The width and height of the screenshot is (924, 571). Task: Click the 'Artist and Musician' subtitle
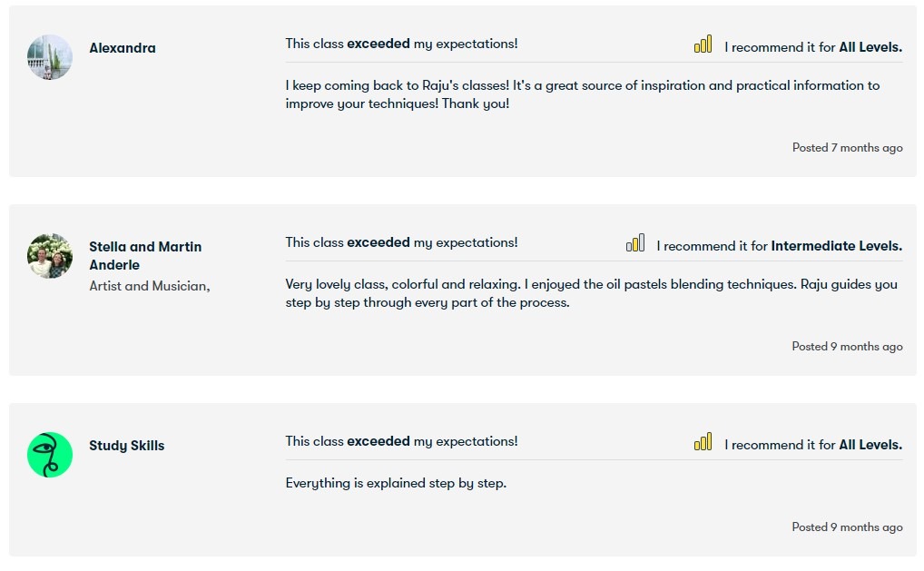coord(150,286)
